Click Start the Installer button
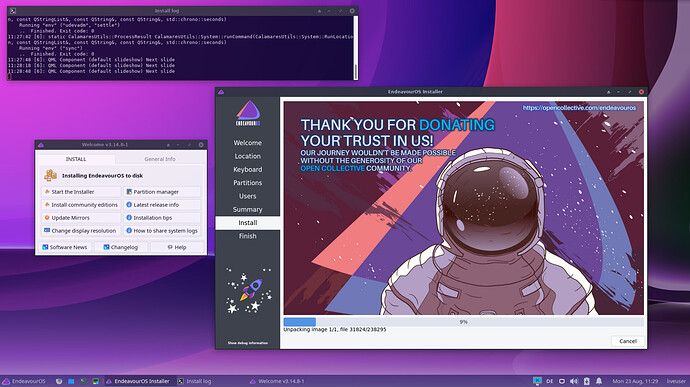Image resolution: width=690 pixels, height=387 pixels. [x=81, y=192]
